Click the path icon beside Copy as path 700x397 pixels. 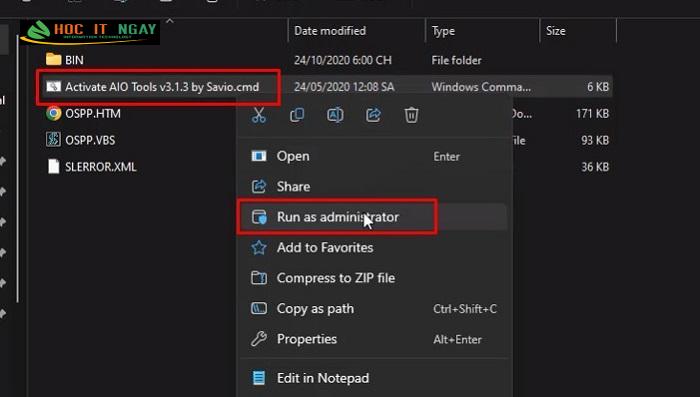[x=259, y=308]
